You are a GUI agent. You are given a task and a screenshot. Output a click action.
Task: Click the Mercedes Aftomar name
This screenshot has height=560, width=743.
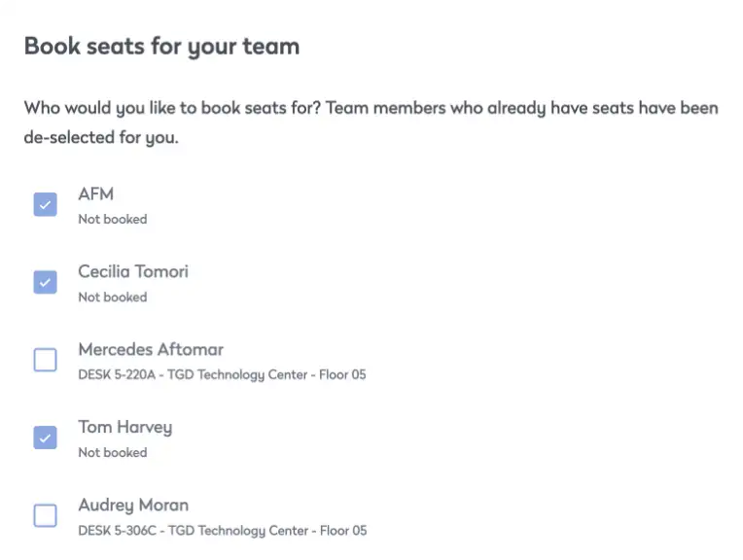tap(151, 349)
